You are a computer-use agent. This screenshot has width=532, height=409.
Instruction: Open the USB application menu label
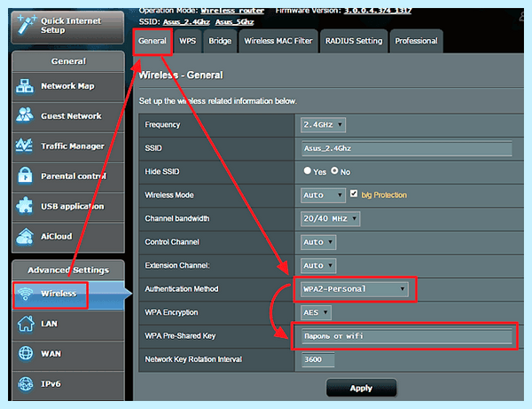(73, 207)
